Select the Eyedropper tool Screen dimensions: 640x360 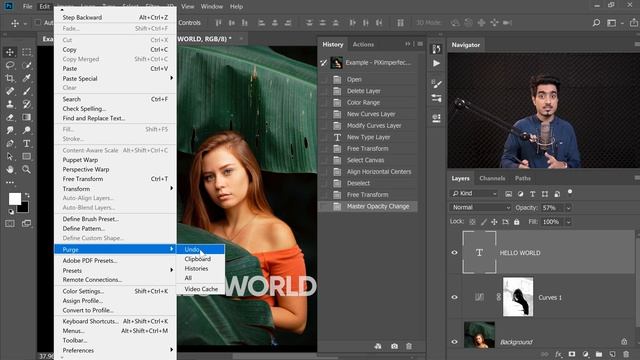(27, 78)
